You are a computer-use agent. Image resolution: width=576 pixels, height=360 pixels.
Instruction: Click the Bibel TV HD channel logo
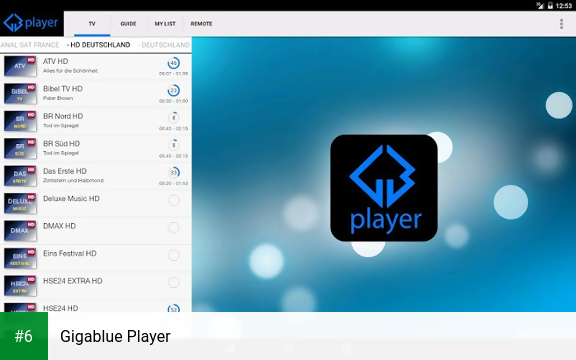[20, 94]
